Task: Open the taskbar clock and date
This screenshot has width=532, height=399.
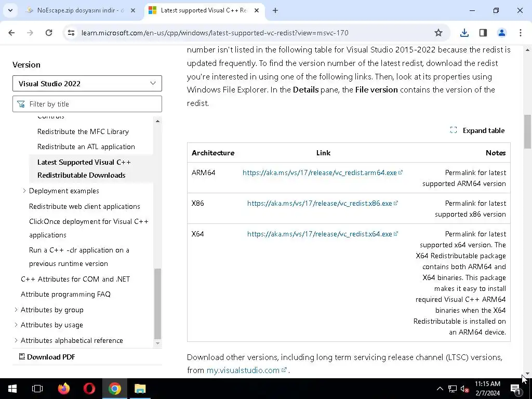Action: click(487, 389)
